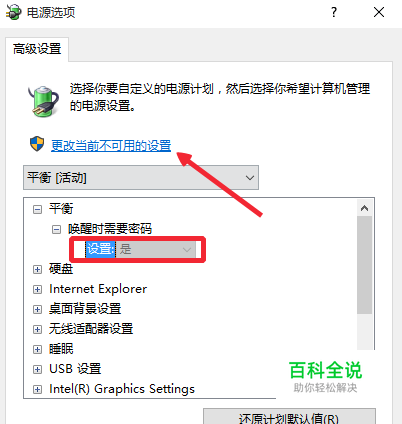Click the question mark help button

tap(334, 13)
